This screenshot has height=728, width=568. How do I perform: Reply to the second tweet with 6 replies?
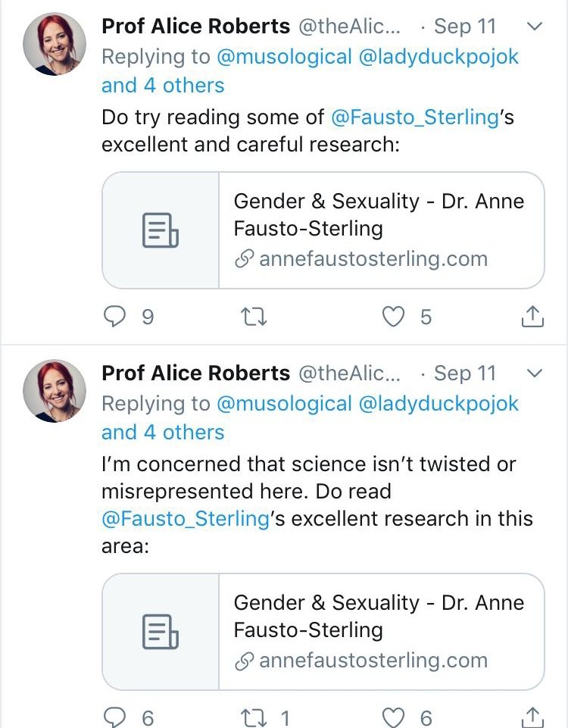(114, 717)
